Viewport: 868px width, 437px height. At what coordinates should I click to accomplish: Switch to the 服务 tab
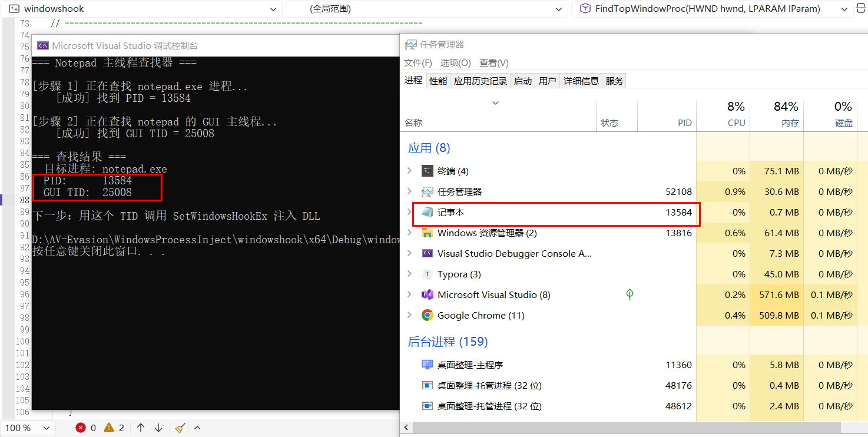[x=614, y=81]
